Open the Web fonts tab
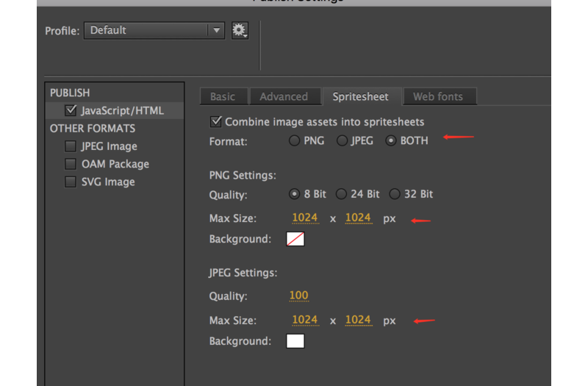The width and height of the screenshot is (588, 386). 439,96
